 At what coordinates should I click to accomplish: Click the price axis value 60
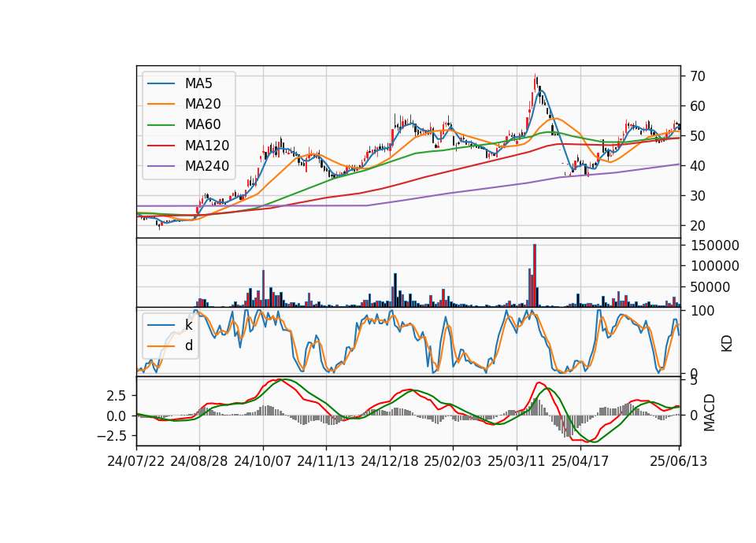click(698, 106)
